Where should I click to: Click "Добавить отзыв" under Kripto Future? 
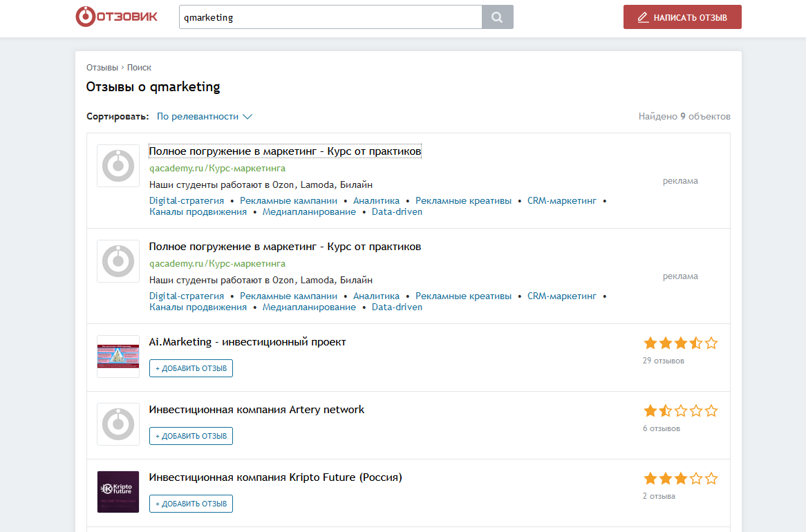coord(191,504)
